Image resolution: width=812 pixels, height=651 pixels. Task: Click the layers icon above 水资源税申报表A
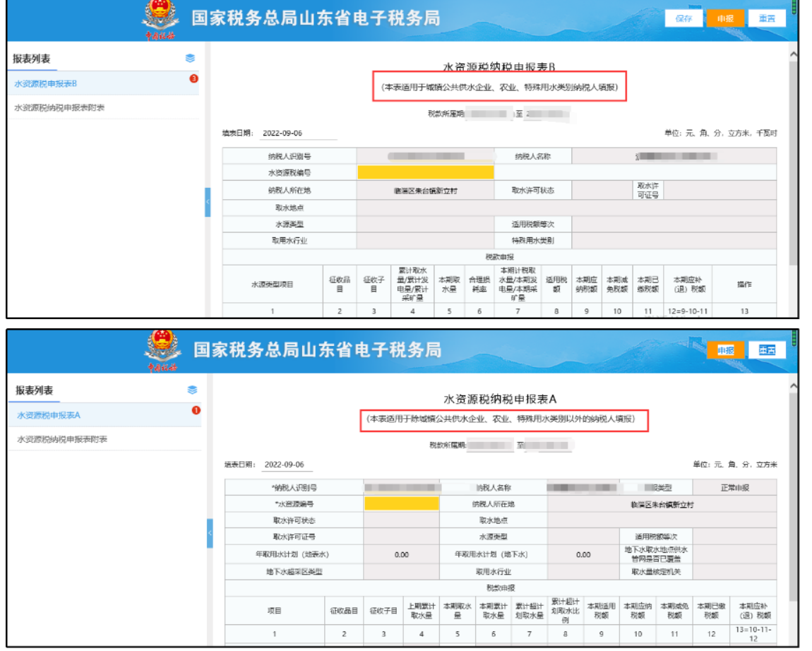click(x=192, y=390)
